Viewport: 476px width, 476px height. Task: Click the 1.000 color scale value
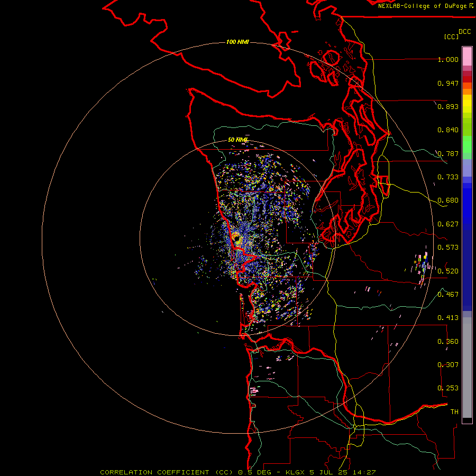pos(448,59)
